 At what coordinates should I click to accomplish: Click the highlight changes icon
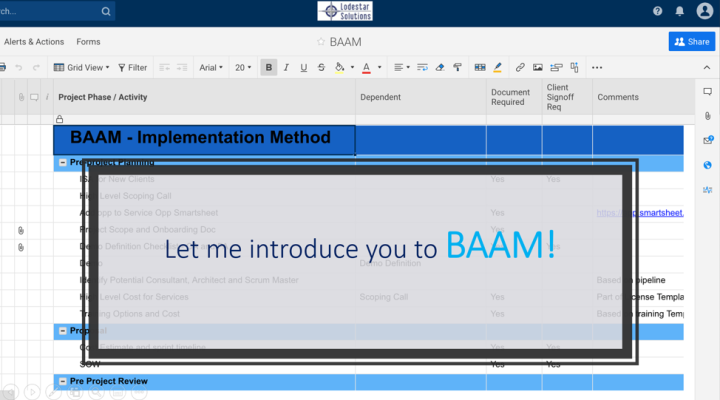497,68
